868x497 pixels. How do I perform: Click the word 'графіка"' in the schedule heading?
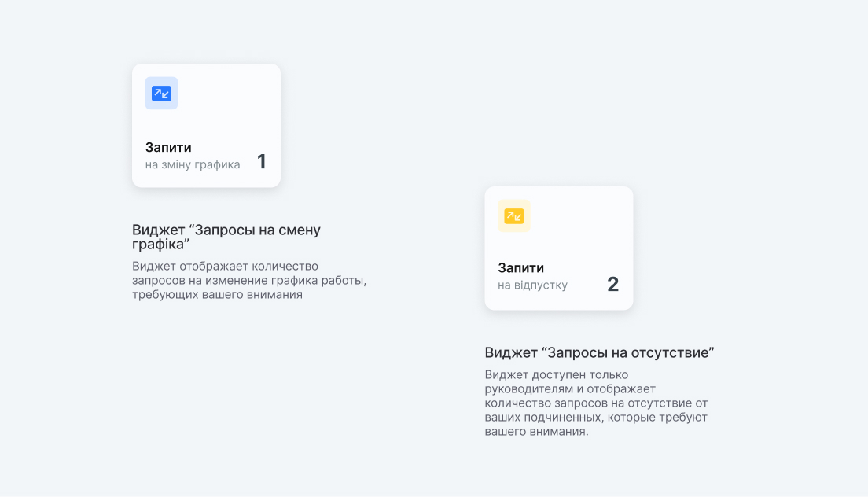coord(160,245)
